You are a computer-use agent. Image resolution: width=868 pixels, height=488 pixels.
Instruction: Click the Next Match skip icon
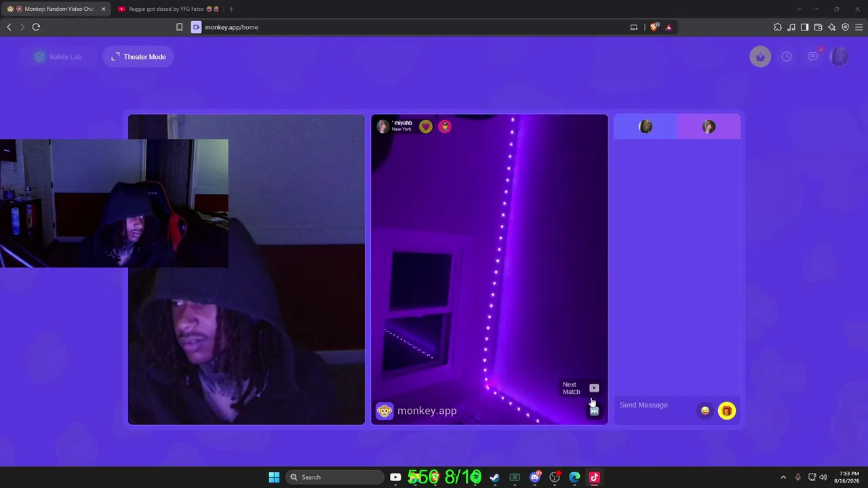[594, 411]
